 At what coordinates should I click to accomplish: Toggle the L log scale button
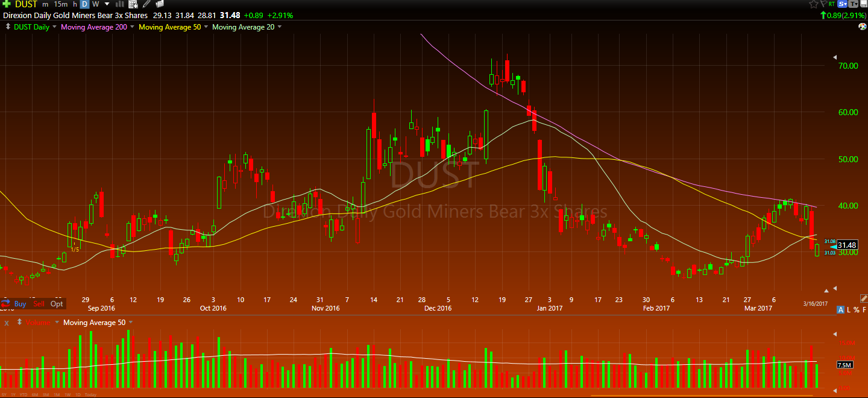[x=848, y=309]
